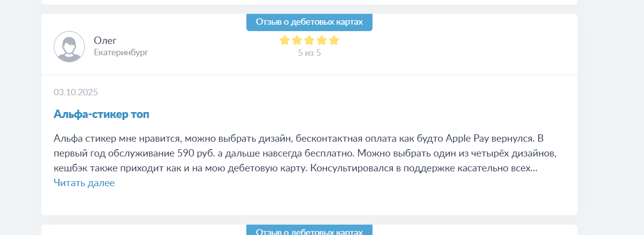Image resolution: width=644 pixels, height=235 pixels.
Task: Expand the review with 'Читать далее'
Action: point(84,183)
